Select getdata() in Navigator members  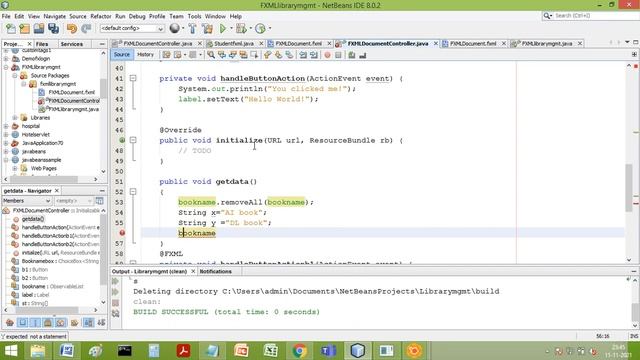click(33, 219)
